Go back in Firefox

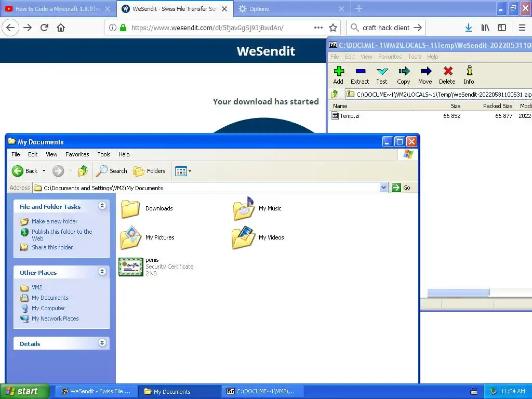click(10, 28)
